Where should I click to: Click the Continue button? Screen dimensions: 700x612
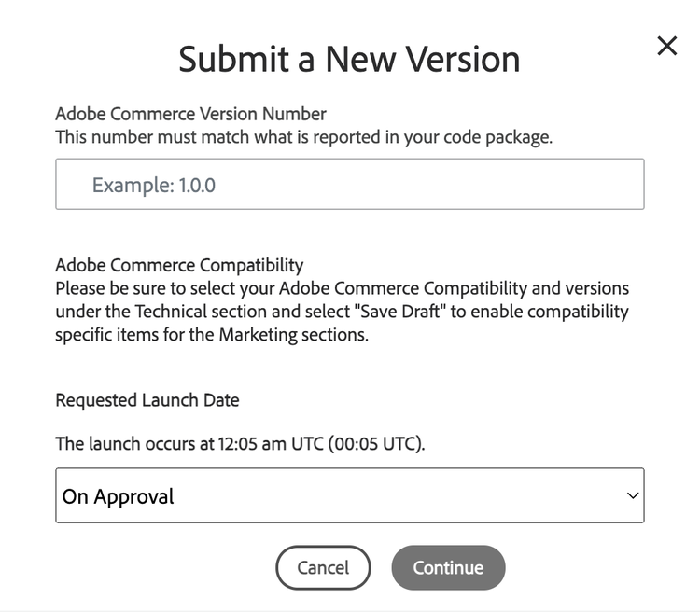pos(448,567)
